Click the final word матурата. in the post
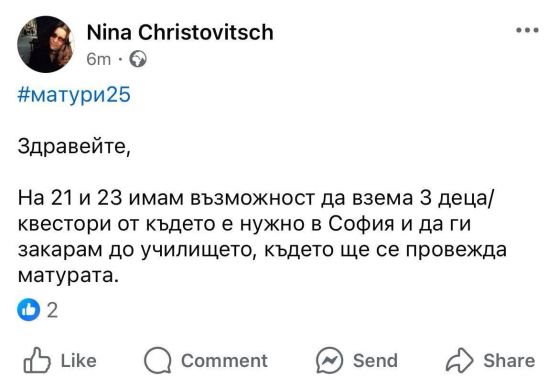559x388 pixels. click(68, 276)
